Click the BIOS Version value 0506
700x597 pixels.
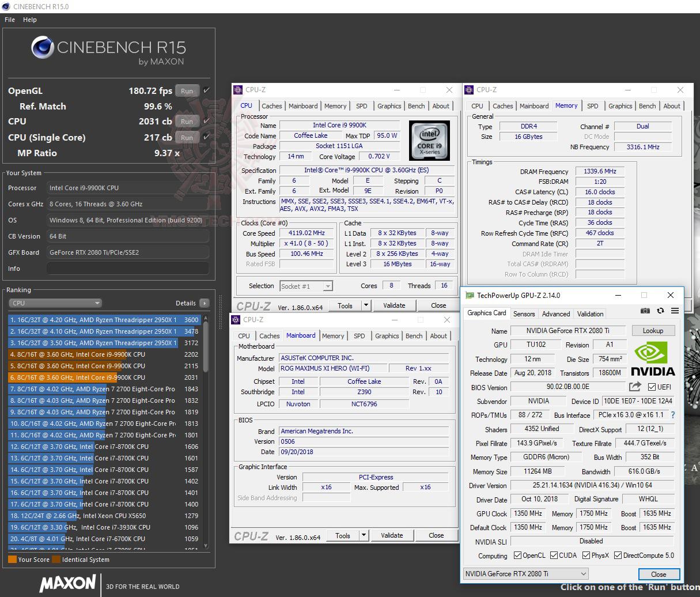point(364,441)
